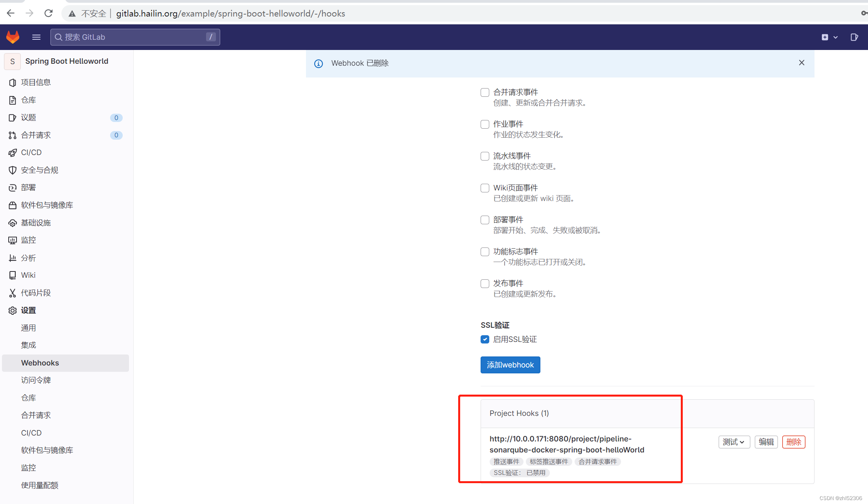Open issues icon in top right navbar
The height and width of the screenshot is (504, 868).
(x=854, y=37)
